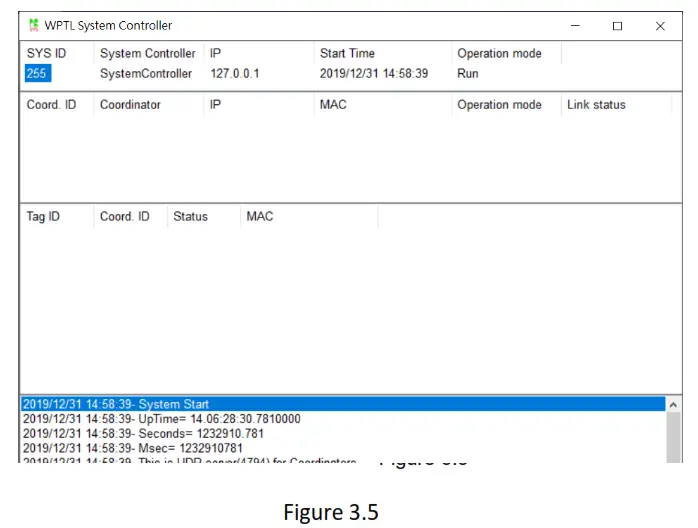This screenshot has height=528, width=698.
Task: Click the System Controller column header
Action: [x=148, y=53]
